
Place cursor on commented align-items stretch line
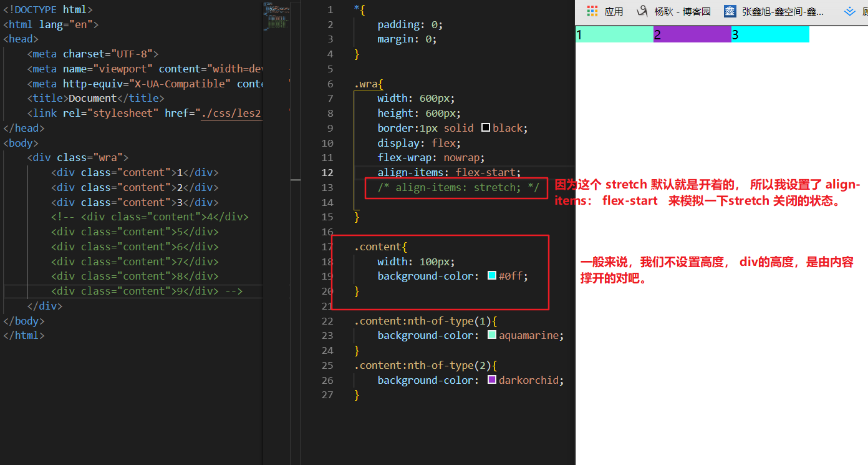click(458, 187)
